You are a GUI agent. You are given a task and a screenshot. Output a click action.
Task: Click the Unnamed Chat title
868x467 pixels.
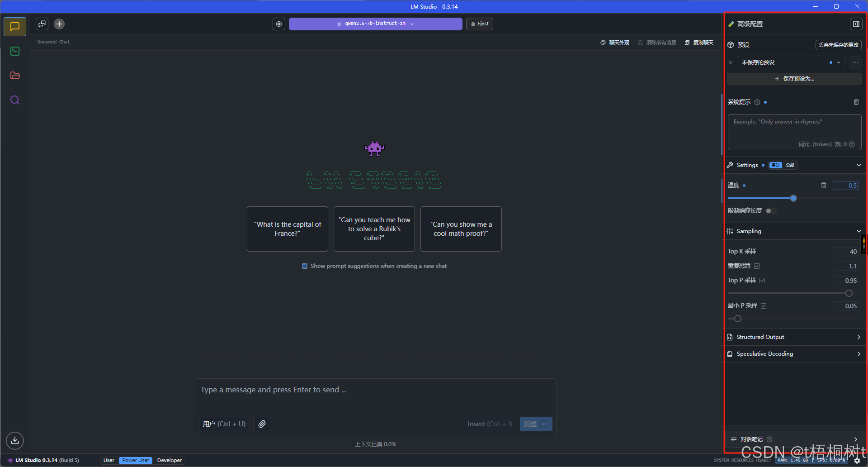coord(54,42)
